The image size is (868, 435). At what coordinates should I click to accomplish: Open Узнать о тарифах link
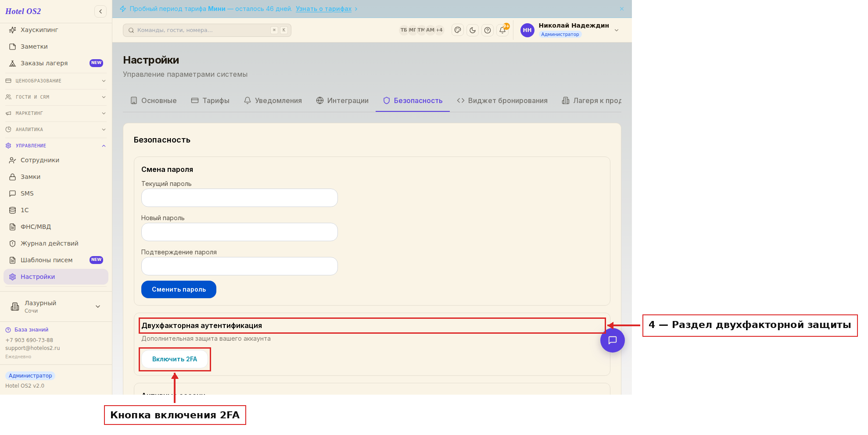coord(323,9)
